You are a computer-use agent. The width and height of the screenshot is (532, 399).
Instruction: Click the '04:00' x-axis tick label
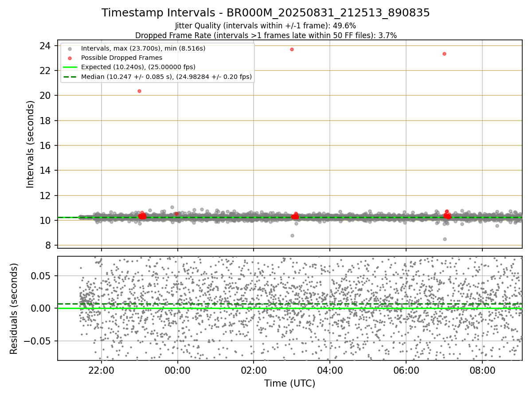click(330, 371)
